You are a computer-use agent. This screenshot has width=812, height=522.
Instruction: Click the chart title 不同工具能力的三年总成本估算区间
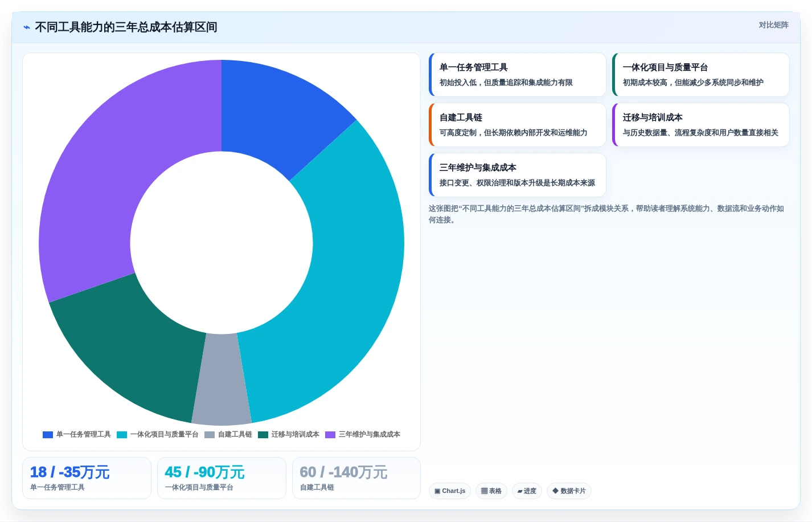tap(126, 27)
